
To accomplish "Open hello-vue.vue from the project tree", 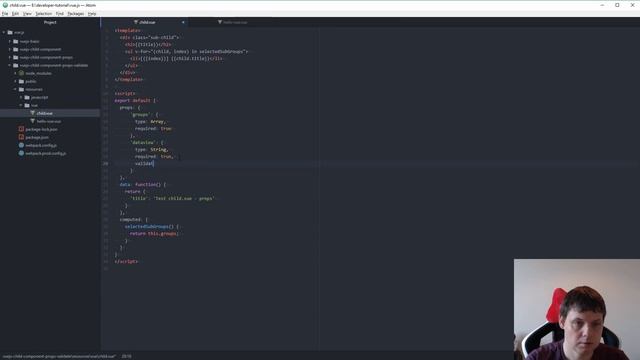I will (x=49, y=121).
